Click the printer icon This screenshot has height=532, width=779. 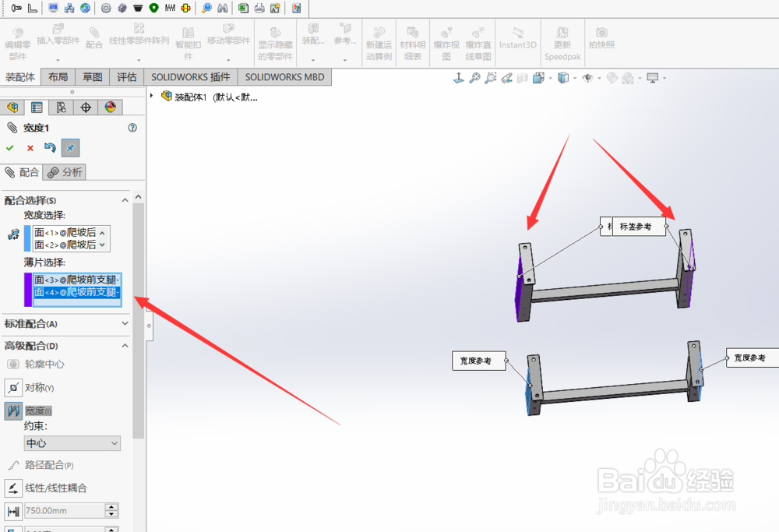coord(259,8)
